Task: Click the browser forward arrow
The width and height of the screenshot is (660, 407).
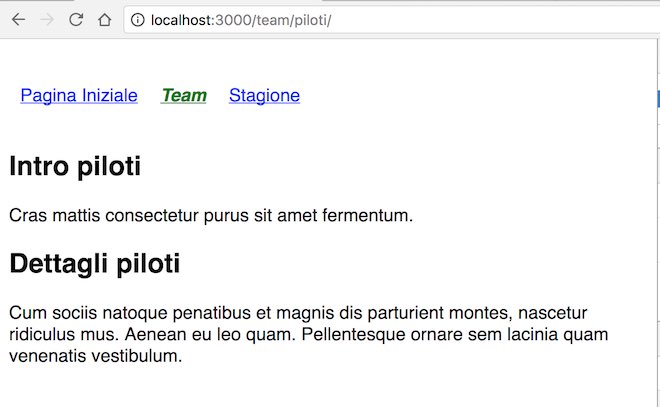Action: coord(46,20)
